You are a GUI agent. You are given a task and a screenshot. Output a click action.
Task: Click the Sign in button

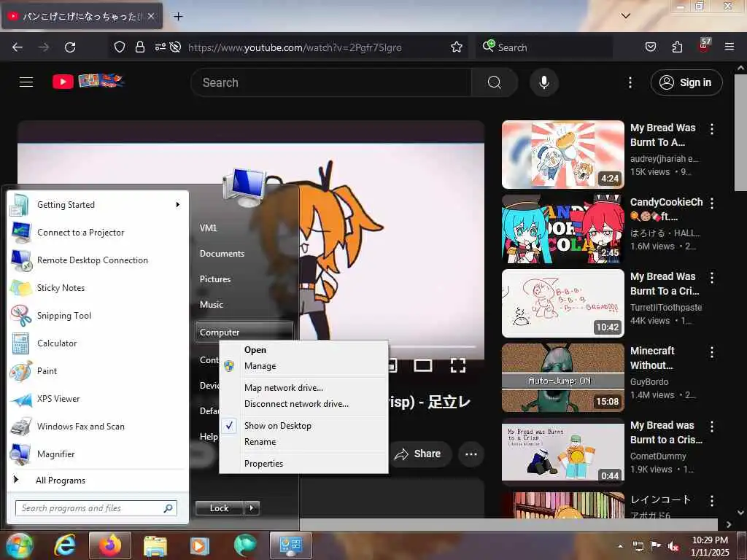686,82
